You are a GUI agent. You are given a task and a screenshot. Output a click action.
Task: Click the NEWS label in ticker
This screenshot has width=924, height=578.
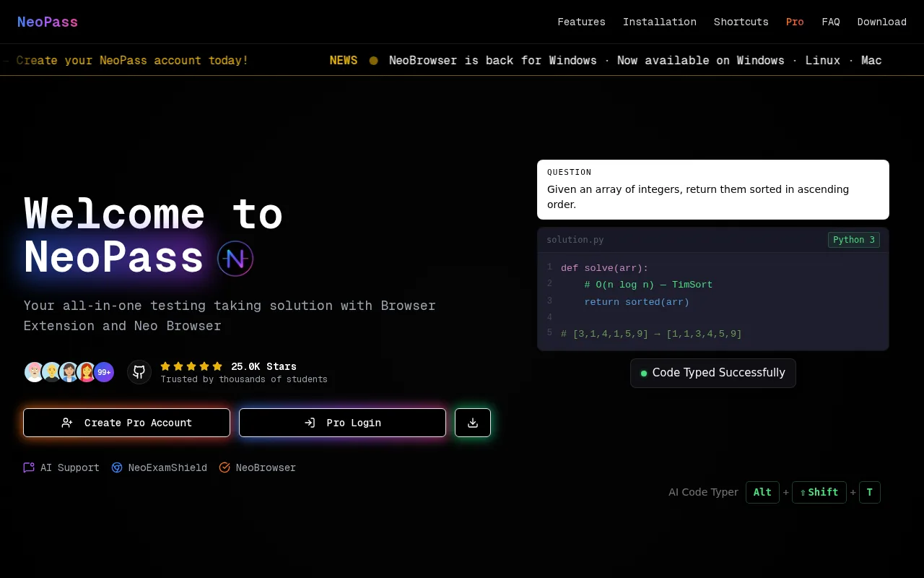click(344, 60)
